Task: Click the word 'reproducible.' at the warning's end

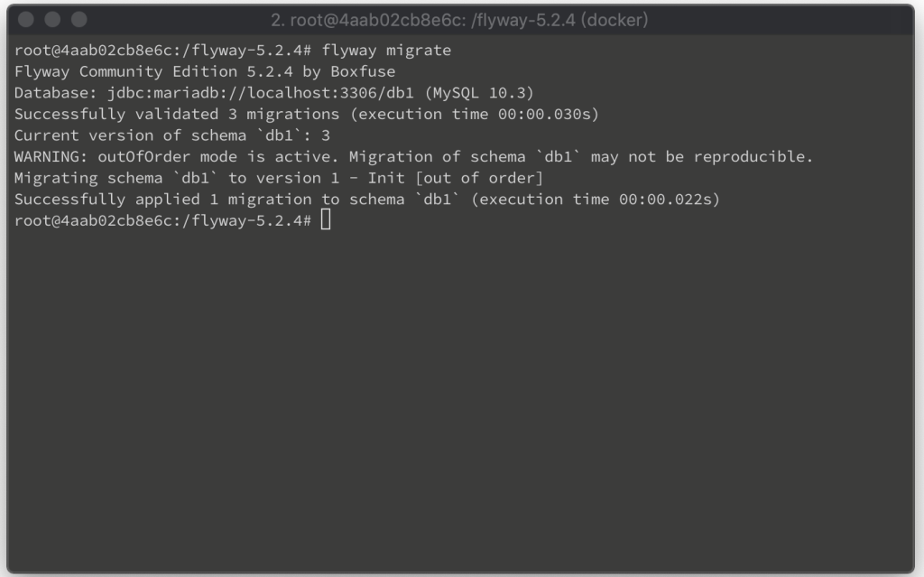Action: (x=753, y=156)
